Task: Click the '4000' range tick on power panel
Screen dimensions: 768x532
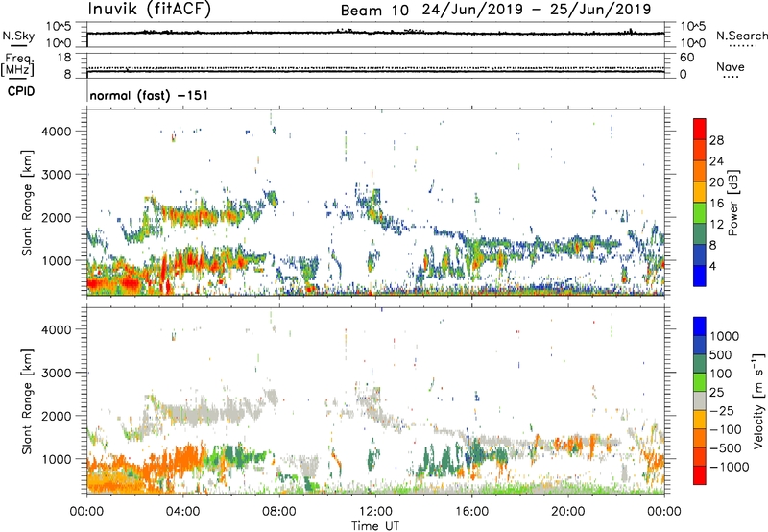Action: tap(57, 132)
